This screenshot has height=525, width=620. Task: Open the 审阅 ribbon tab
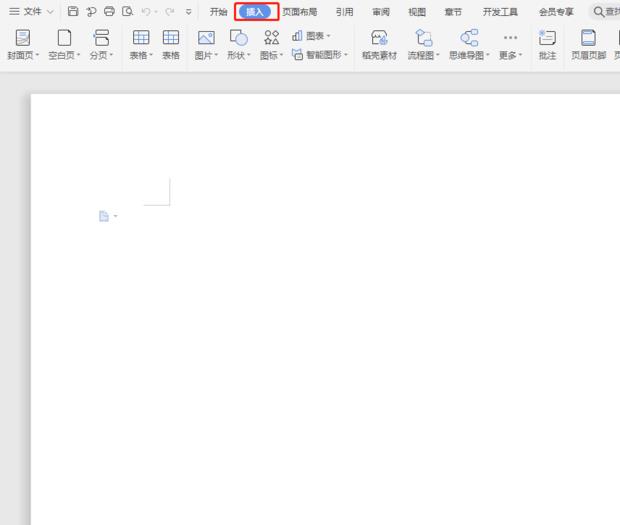[x=381, y=12]
